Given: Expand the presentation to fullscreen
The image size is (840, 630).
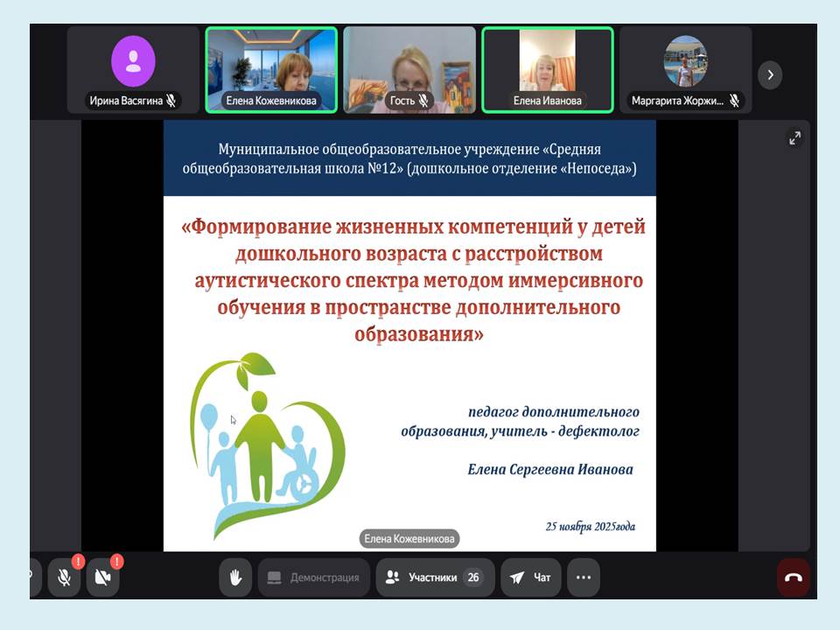Looking at the screenshot, I should 794,137.
